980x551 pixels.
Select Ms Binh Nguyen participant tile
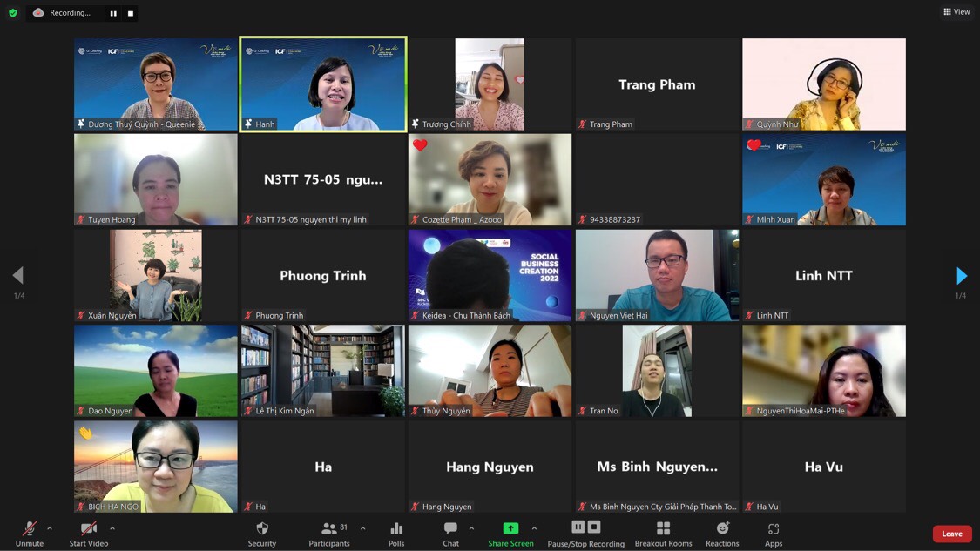pyautogui.click(x=657, y=467)
